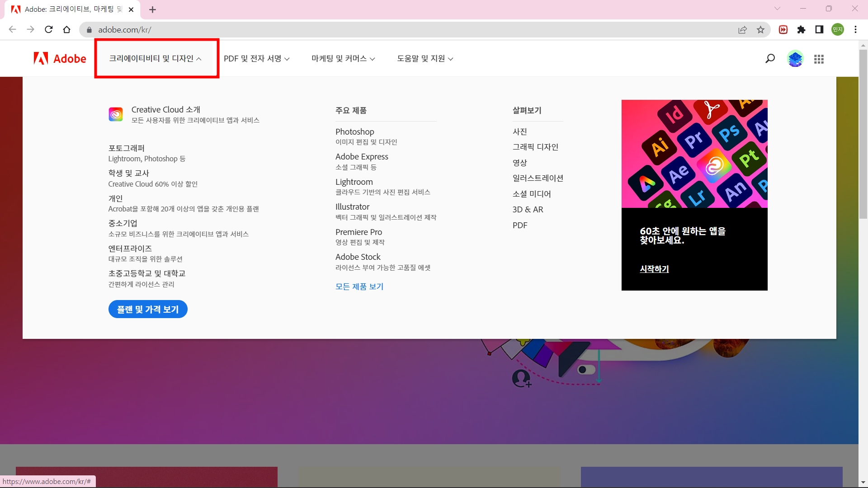Screen dimensions: 868x488
Task: Open the apps grid launcher icon
Action: coord(819,59)
